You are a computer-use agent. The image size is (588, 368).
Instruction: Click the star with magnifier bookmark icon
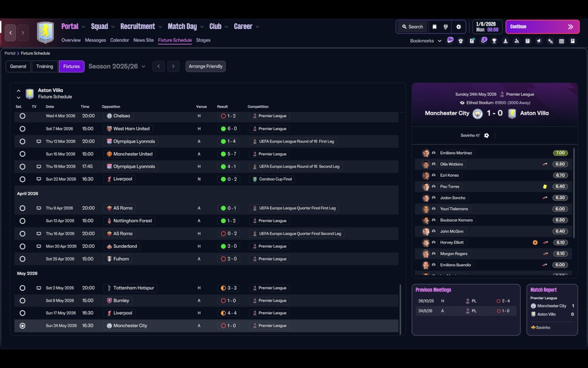550,41
